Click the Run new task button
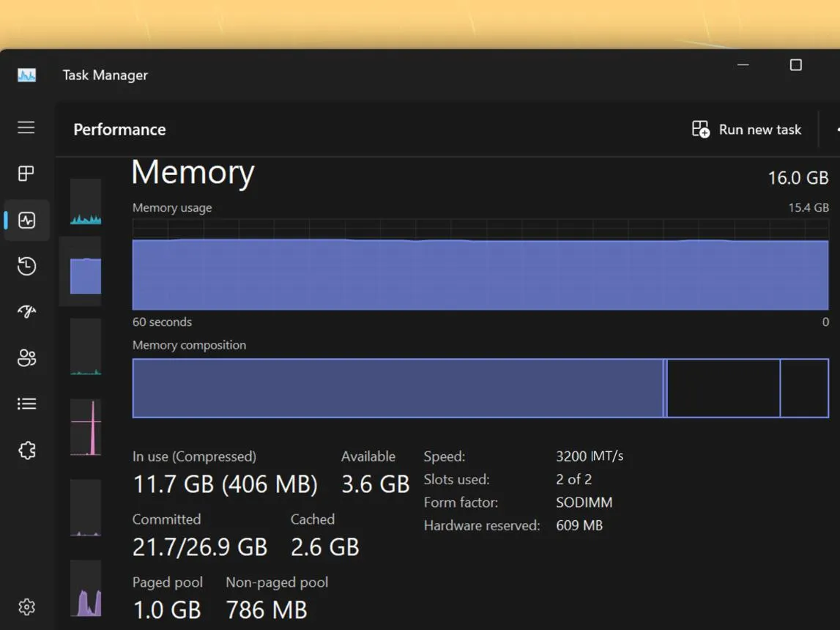Image resolution: width=840 pixels, height=630 pixels. 746,130
